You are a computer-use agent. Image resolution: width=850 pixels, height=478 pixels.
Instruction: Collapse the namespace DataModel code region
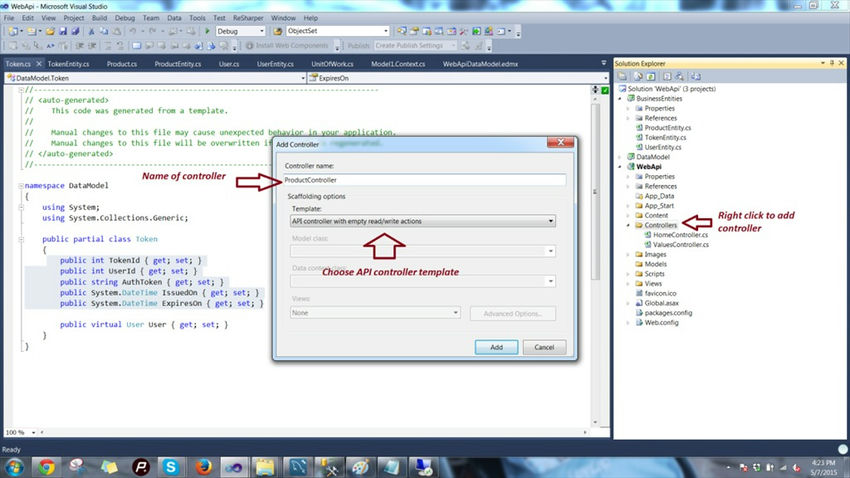coord(21,185)
